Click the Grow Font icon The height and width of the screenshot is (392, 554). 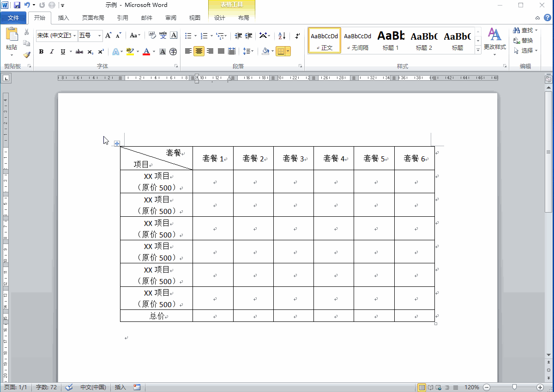(x=108, y=36)
